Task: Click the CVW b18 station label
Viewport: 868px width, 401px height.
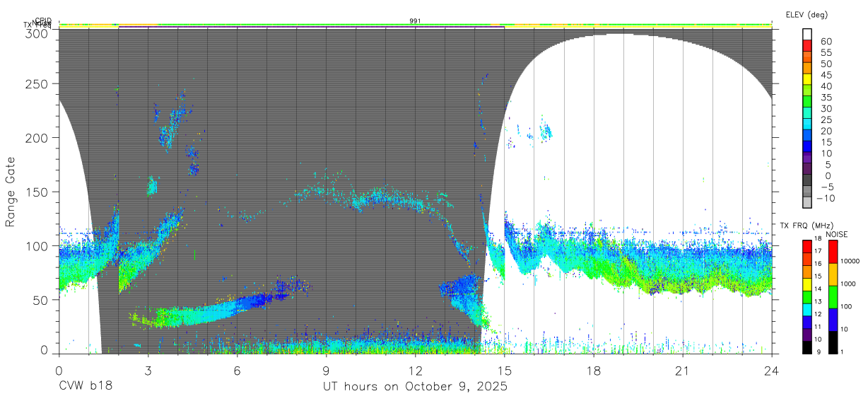Action: pyautogui.click(x=86, y=387)
